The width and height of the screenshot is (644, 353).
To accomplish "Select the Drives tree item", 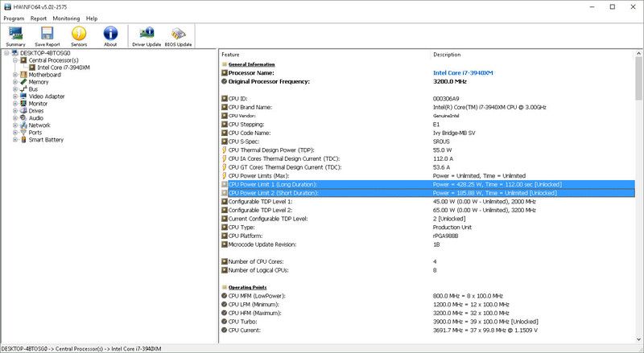I will [x=36, y=111].
